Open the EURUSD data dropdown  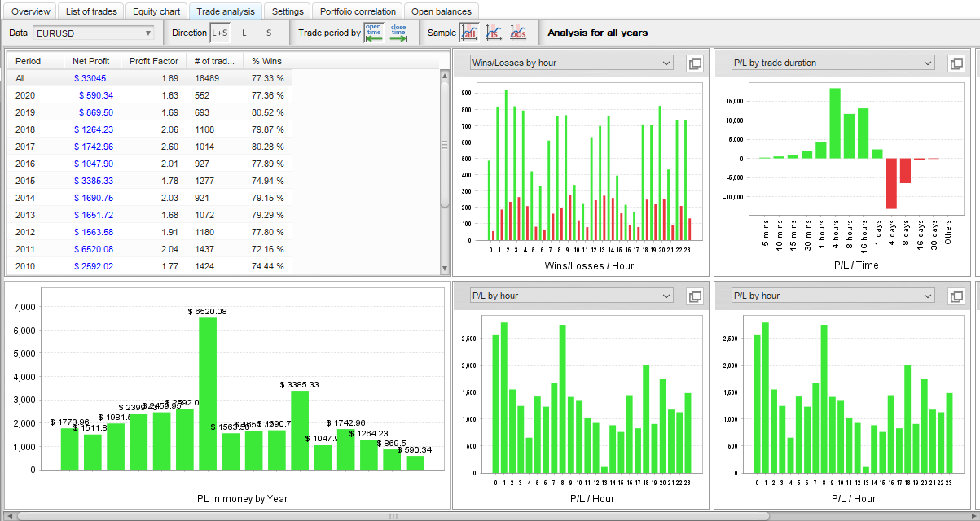(x=93, y=33)
